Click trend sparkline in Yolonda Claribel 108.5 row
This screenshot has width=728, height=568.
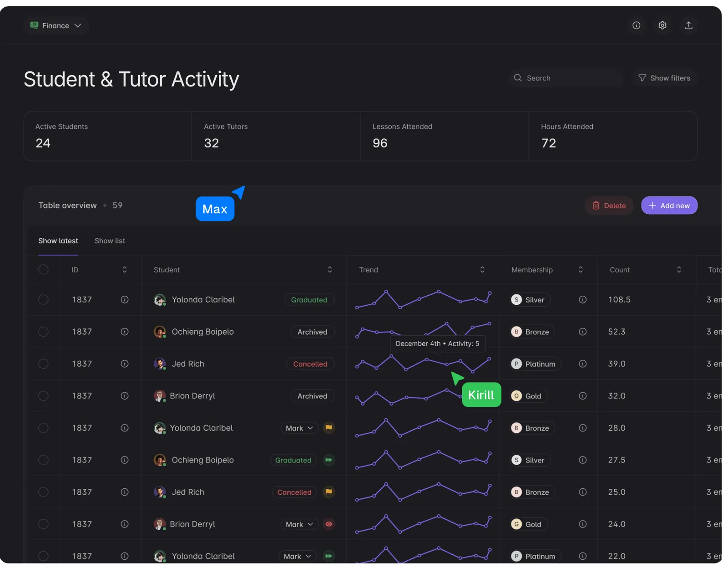coord(423,299)
